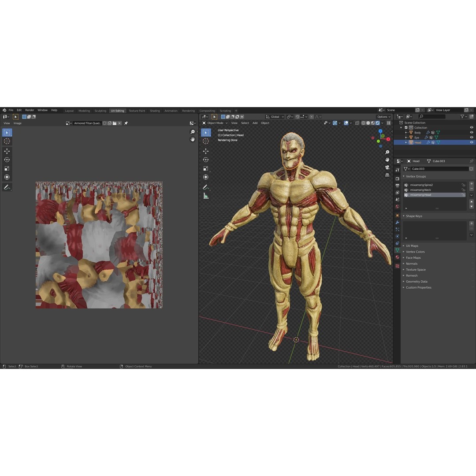Switch to Shading workspace tab
This screenshot has height=476, width=476.
click(155, 111)
